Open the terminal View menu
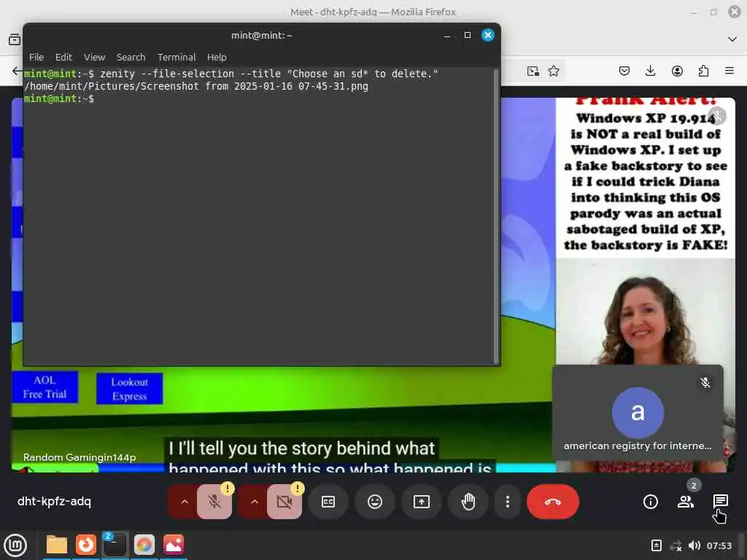Screen dimensions: 747x560 click(94, 57)
